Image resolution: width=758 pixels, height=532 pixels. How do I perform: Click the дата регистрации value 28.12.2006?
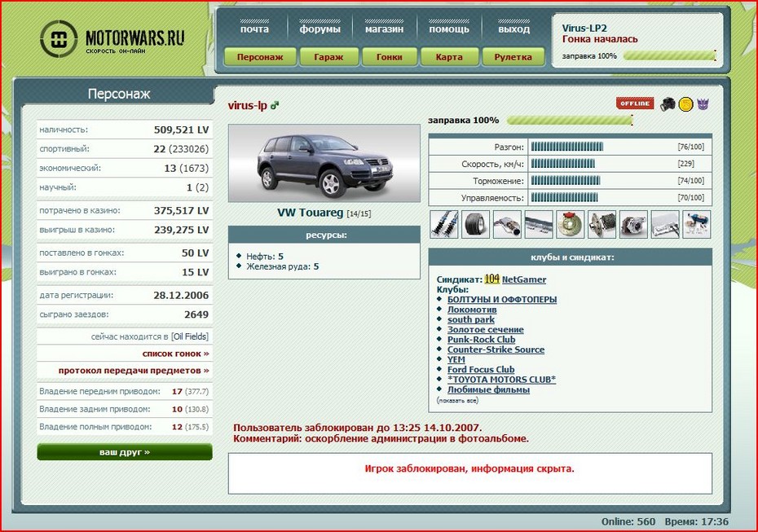click(x=181, y=295)
